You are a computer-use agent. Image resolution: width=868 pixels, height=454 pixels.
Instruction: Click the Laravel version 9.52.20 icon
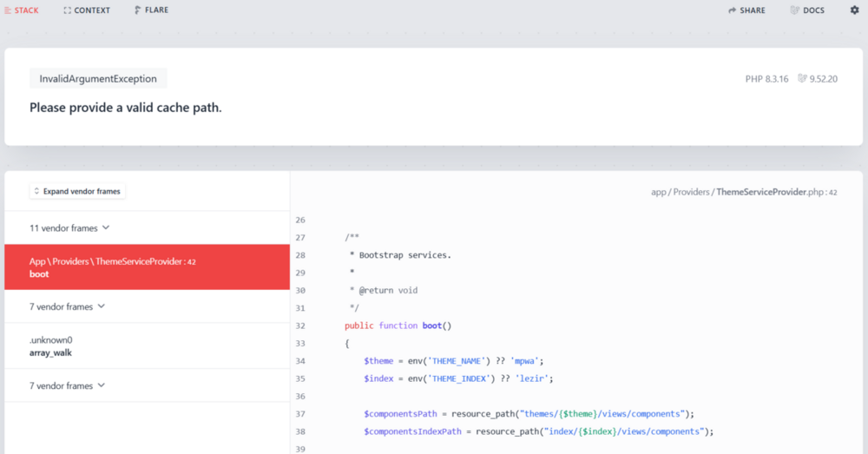point(803,79)
